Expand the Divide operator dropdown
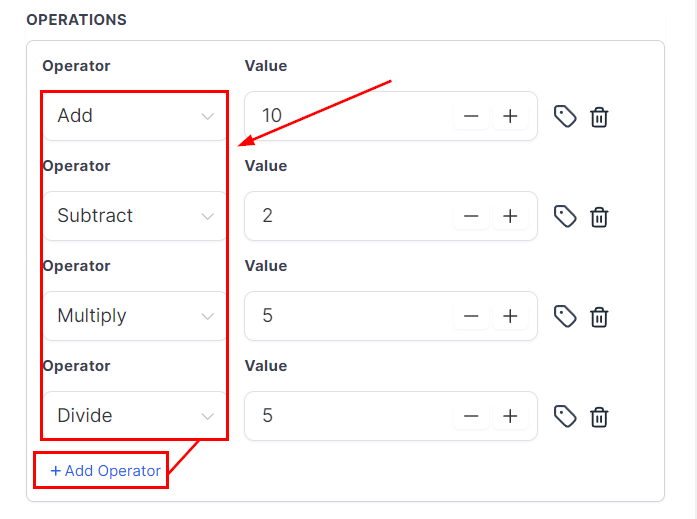The image size is (697, 519). [135, 416]
